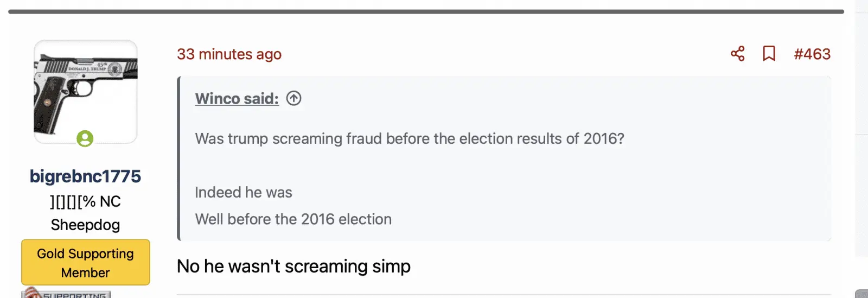Click the share post icon
The image size is (868, 298).
coord(737,54)
